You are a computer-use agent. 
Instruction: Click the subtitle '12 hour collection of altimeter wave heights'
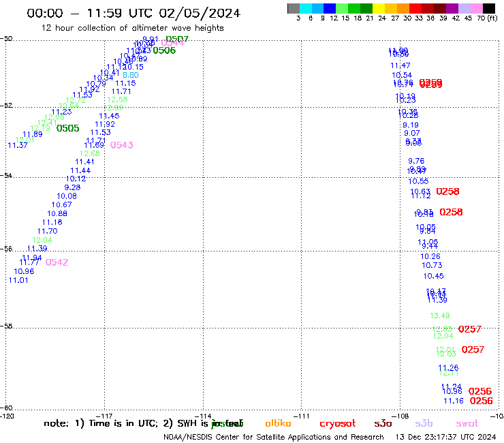(132, 28)
